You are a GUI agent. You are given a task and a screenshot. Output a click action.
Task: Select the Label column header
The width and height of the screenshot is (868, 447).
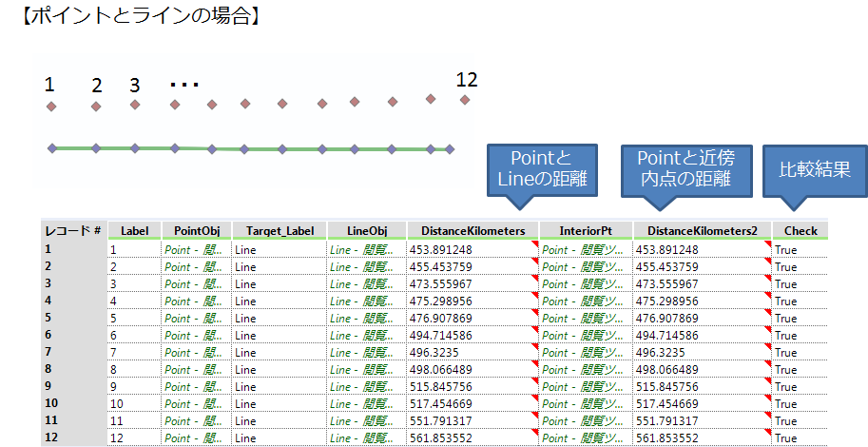(x=133, y=230)
